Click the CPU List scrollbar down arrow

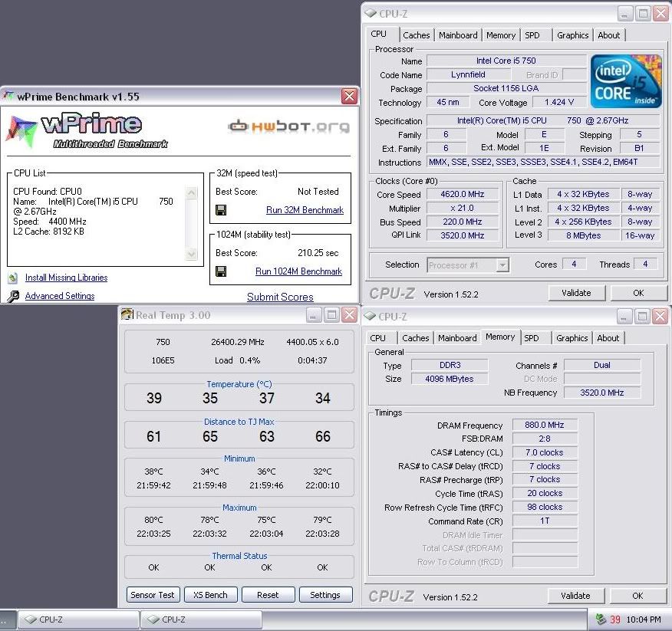(191, 254)
